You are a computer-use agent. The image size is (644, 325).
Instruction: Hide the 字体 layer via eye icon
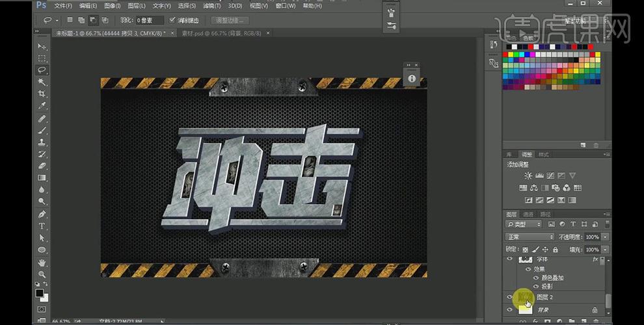(x=510, y=259)
